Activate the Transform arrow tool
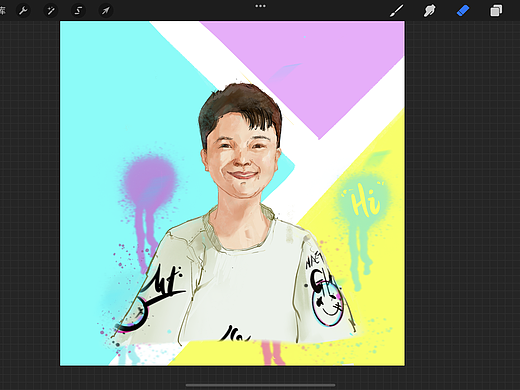 (106, 11)
